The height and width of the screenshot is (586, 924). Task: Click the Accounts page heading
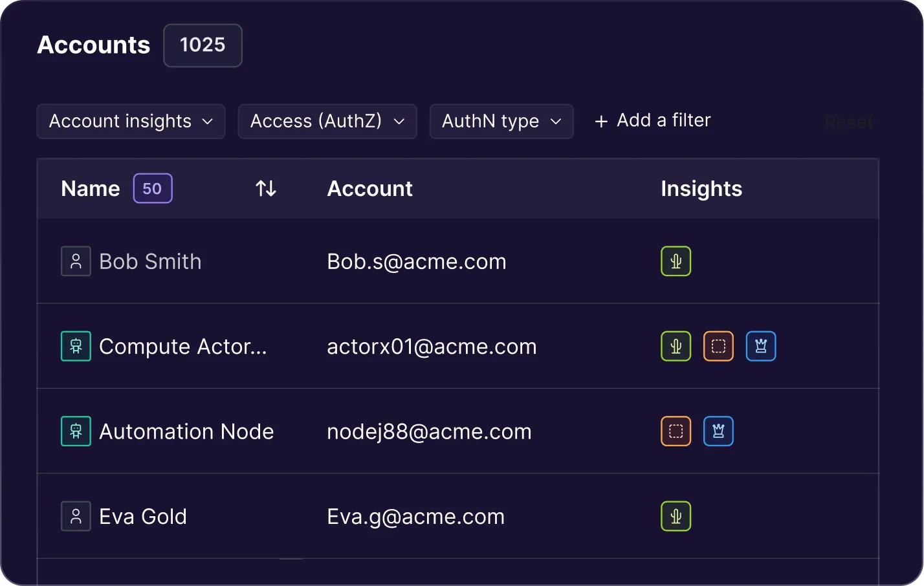tap(94, 45)
